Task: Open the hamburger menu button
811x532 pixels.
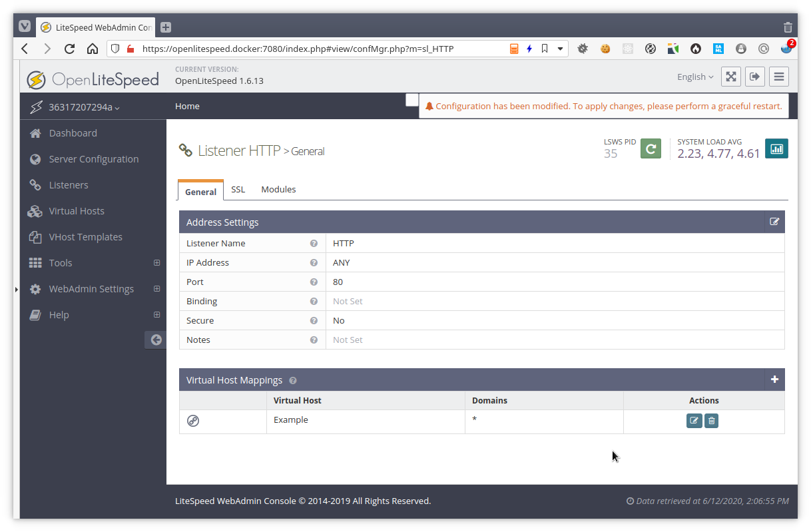Action: coord(779,77)
